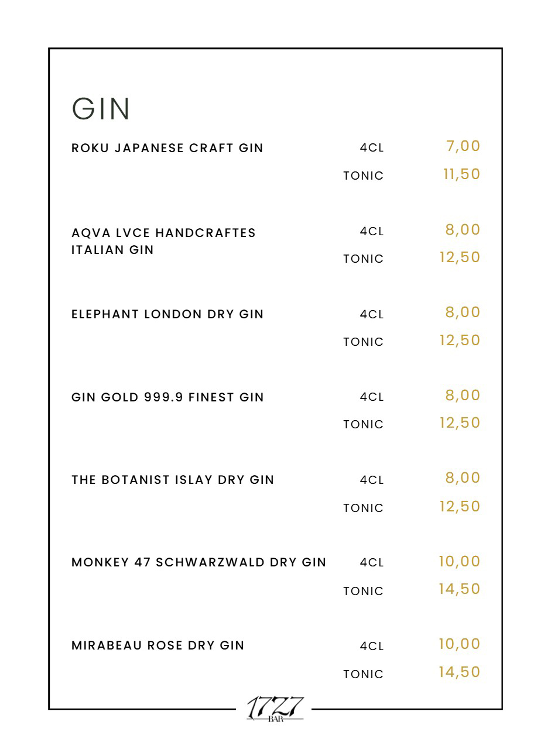Click the 7,00 price for Roku
Screen dimensions: 551x756
[x=463, y=146]
